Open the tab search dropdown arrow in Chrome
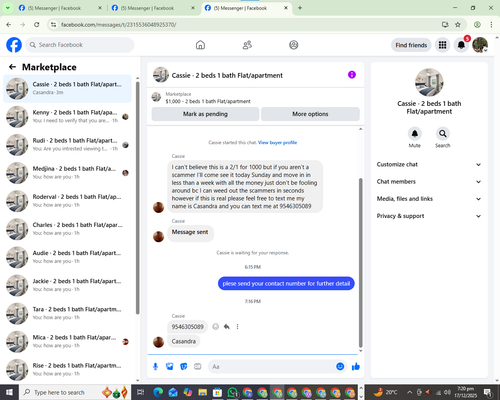Screen dimensions: 500x400 point(7,8)
